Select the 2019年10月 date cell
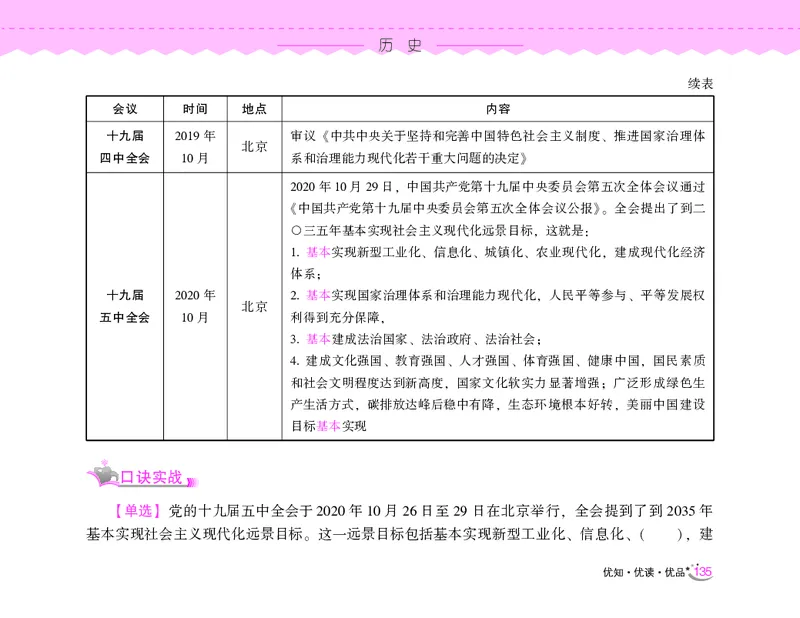This screenshot has width=800, height=618. (193, 146)
